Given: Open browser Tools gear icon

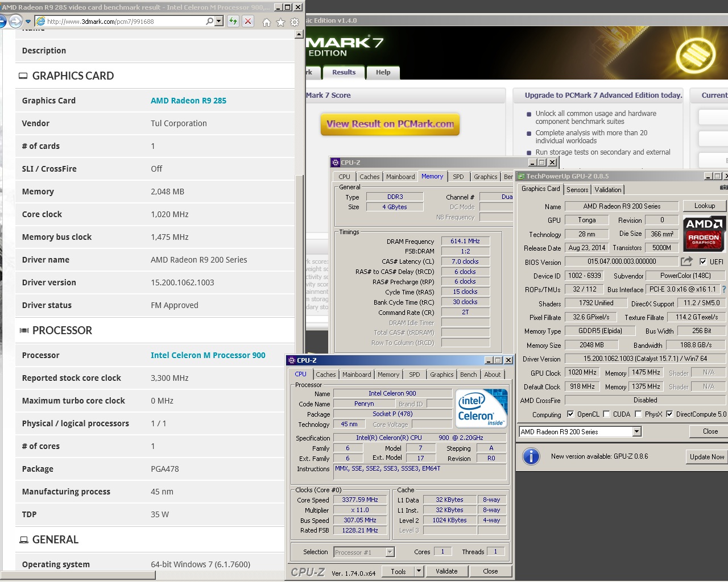Looking at the screenshot, I should pyautogui.click(x=295, y=22).
